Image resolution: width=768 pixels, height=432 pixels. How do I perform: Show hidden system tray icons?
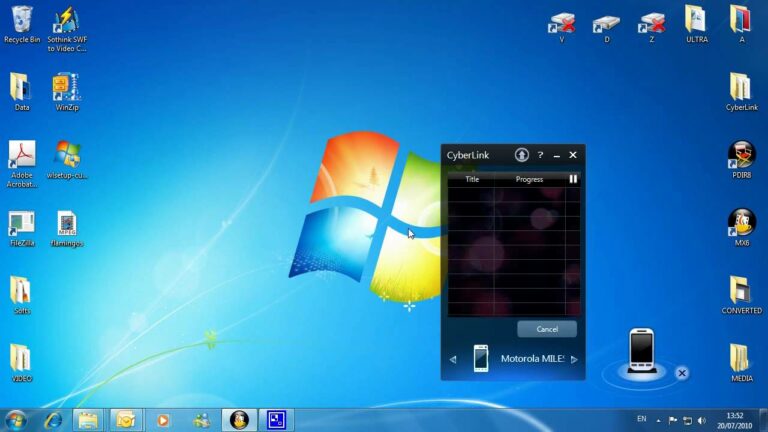click(x=659, y=420)
